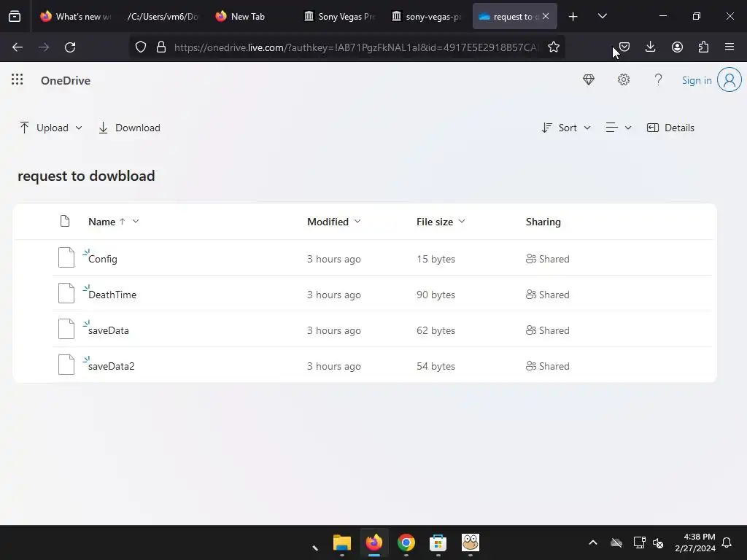
Task: Click the file type column header icon
Action: (65, 222)
